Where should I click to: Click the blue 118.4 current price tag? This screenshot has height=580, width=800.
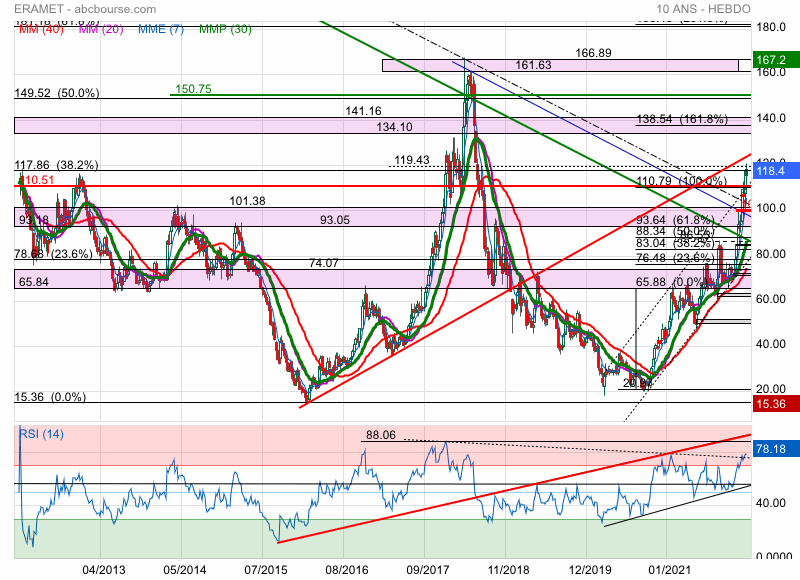776,170
